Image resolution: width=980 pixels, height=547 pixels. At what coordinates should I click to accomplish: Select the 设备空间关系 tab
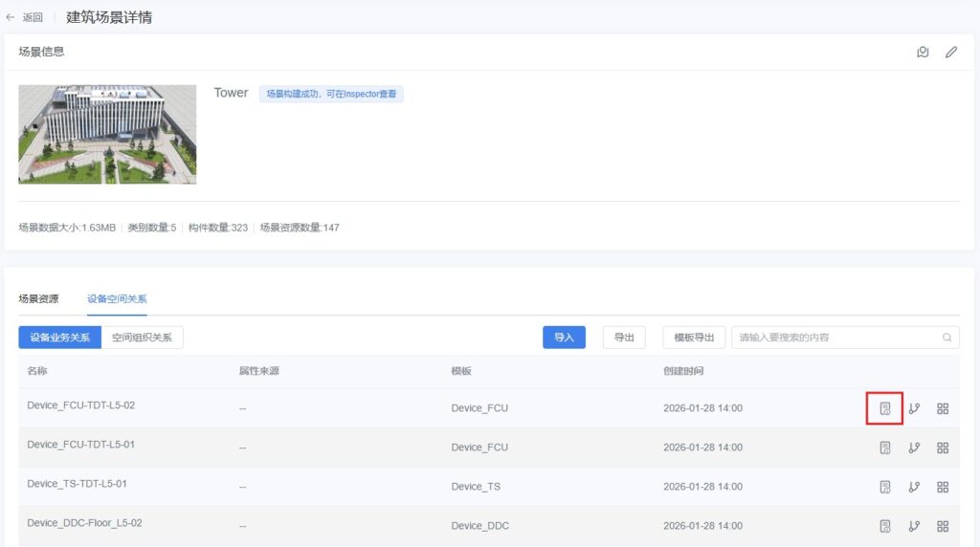coord(117,299)
